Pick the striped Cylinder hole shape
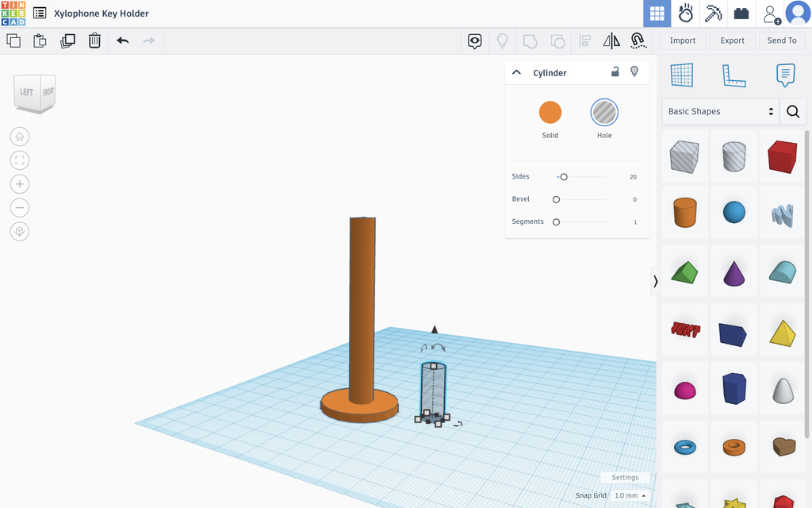812x508 pixels. (x=733, y=156)
